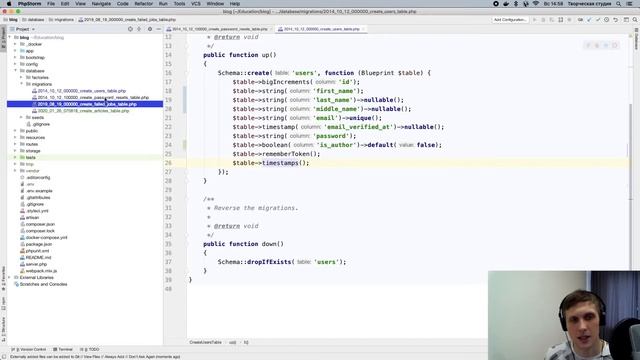Viewport: 640px width, 360px height.
Task: Select phpunit.xml in project tree
Action: 37,251
